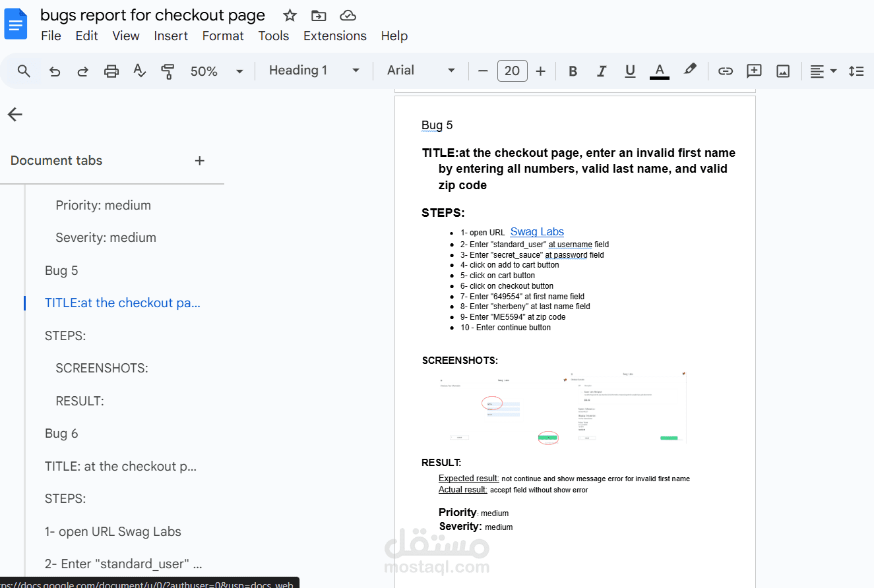Screen dimensions: 874x588
Task: Click the step 7- Enter "649554" line
Action: pos(522,297)
